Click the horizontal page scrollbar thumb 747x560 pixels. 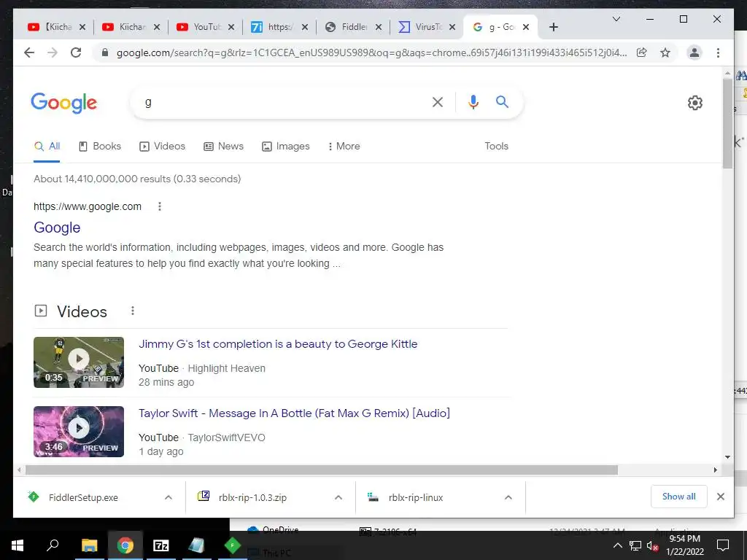[x=322, y=470]
